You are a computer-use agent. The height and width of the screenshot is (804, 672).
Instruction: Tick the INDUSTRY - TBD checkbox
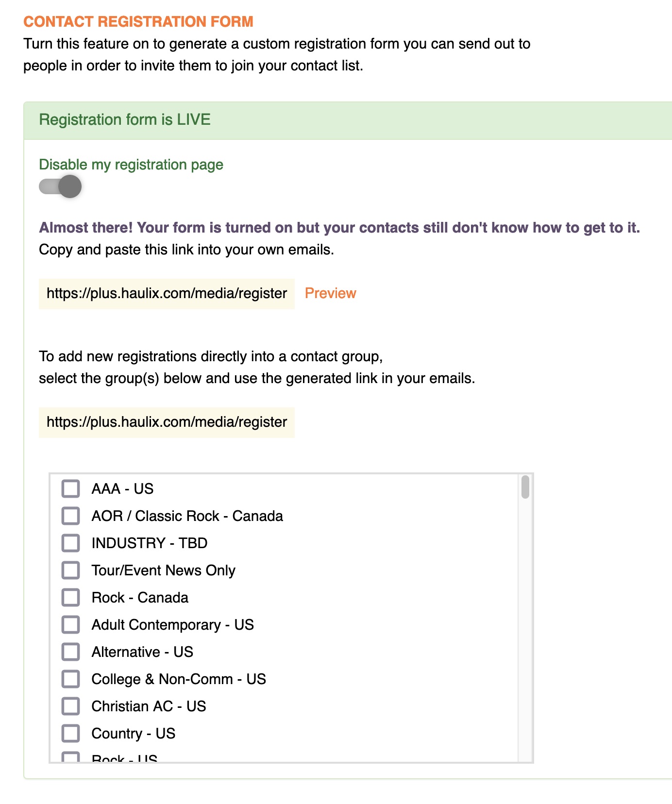70,543
